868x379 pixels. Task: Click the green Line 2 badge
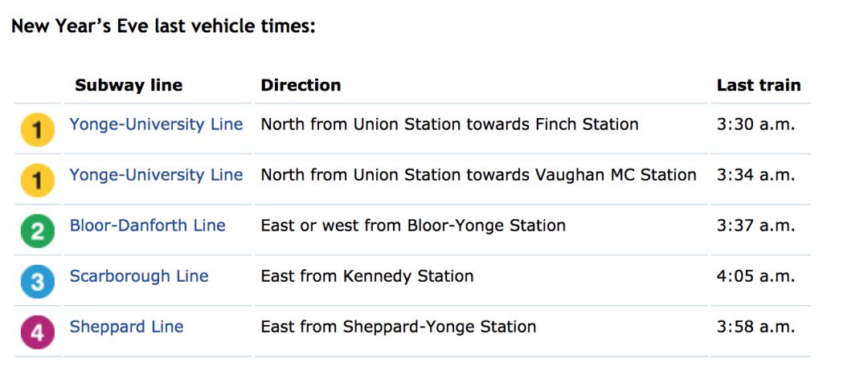(x=38, y=230)
